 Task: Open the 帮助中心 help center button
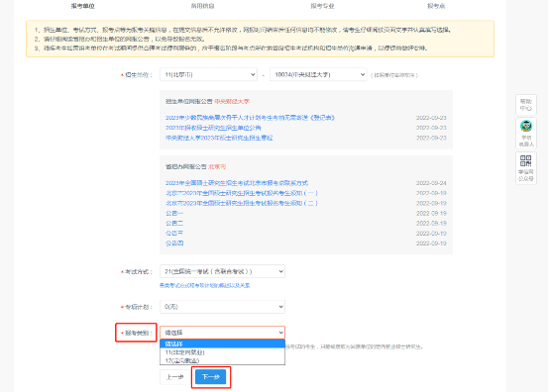point(526,105)
